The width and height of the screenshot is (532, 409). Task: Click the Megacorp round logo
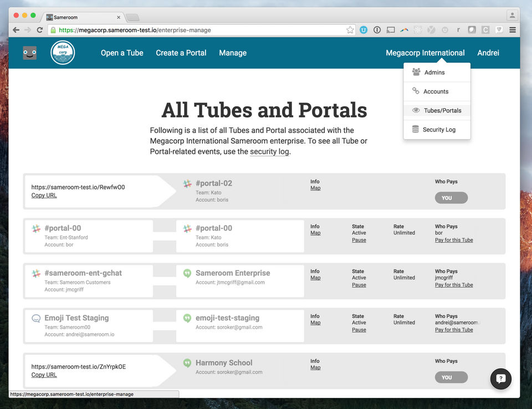click(63, 53)
